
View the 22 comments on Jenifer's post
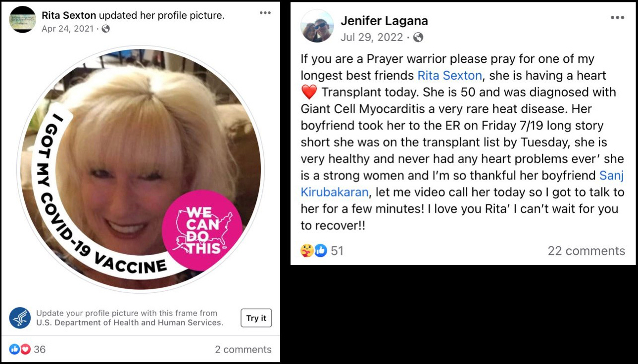click(x=586, y=251)
